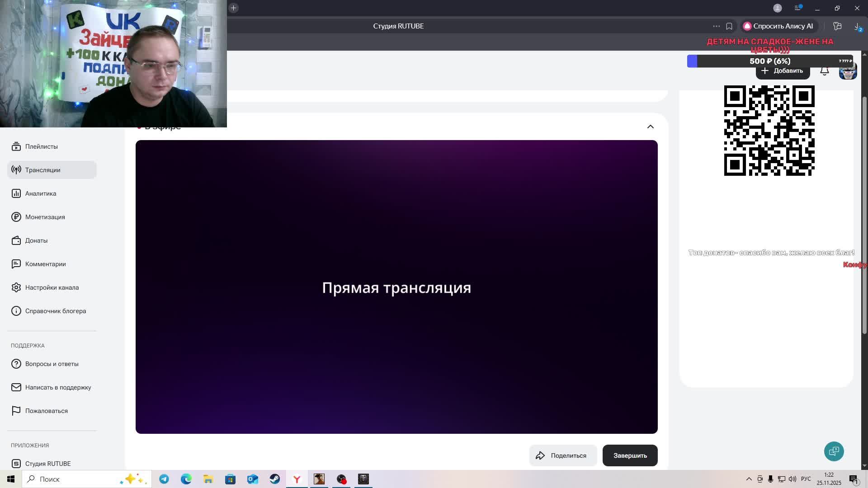Click the notifications bell icon
868x488 pixels.
[824, 71]
